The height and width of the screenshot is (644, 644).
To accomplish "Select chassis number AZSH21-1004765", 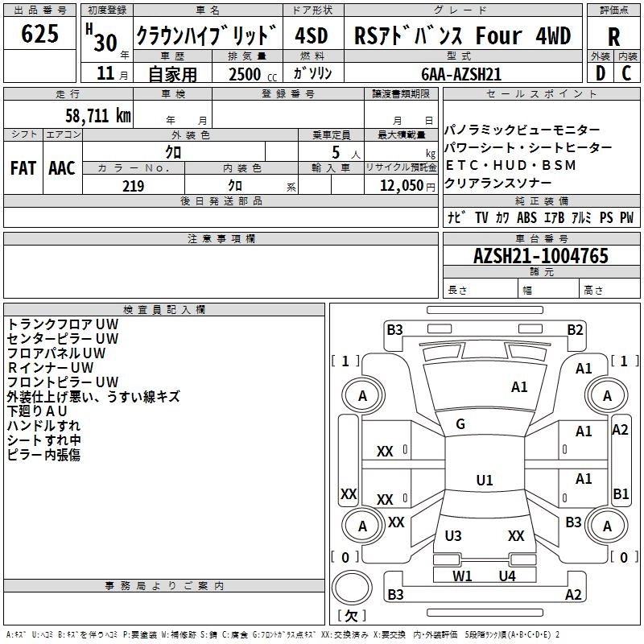I will coord(541,256).
